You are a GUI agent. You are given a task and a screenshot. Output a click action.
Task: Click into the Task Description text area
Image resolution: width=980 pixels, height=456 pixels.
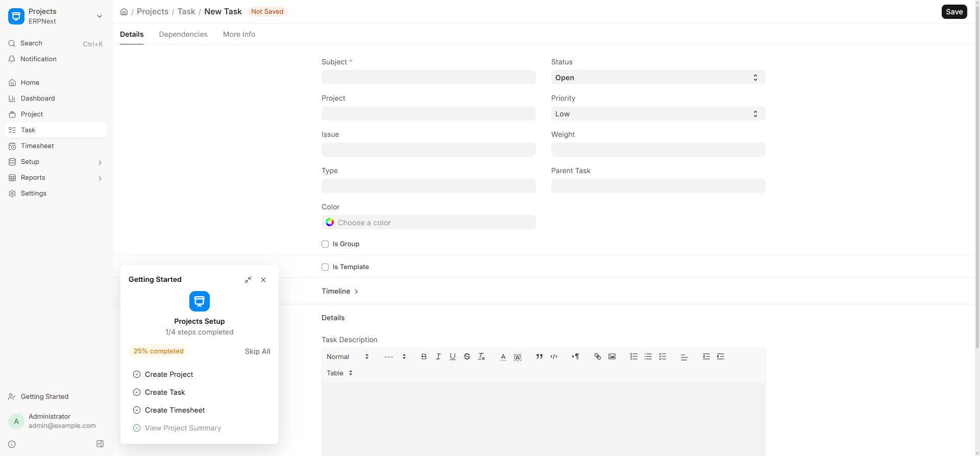point(543,419)
